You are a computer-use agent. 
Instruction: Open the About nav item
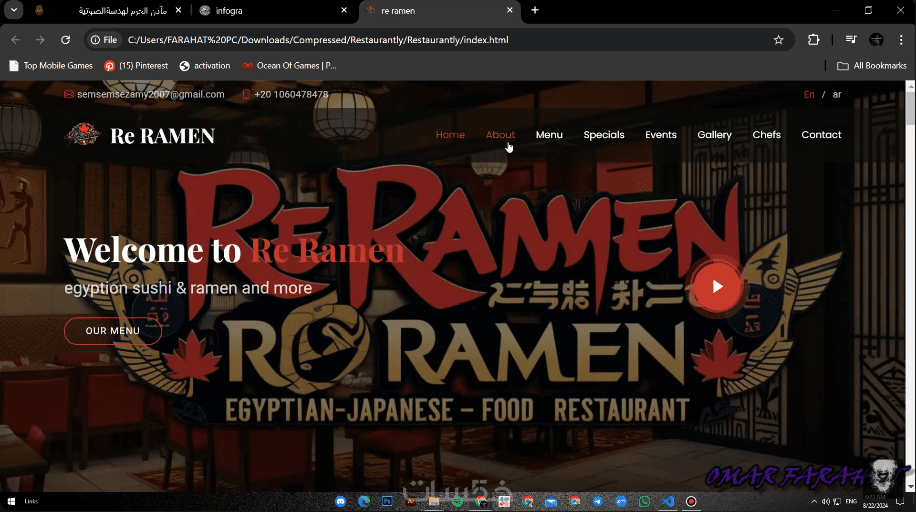coord(500,134)
